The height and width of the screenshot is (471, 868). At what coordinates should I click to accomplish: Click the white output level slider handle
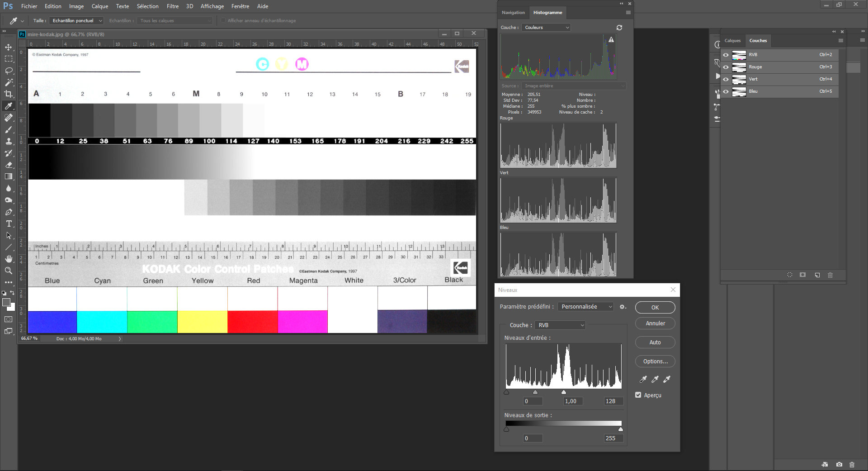pos(621,429)
